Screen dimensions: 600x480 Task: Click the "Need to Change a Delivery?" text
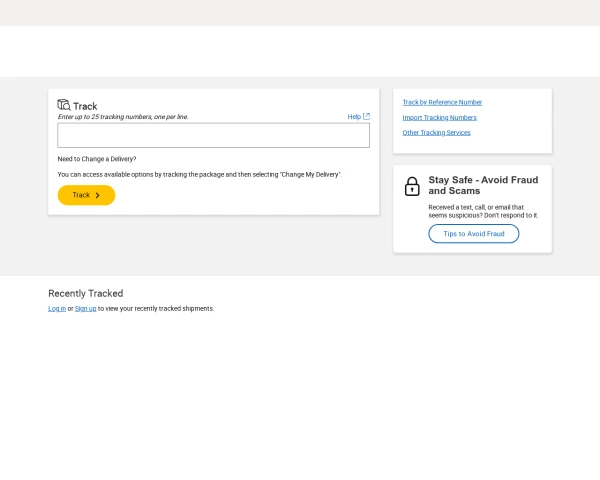pos(97,159)
